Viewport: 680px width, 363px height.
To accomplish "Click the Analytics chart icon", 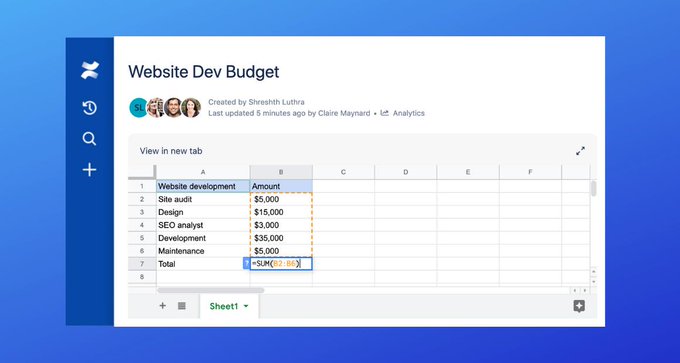I will point(384,113).
